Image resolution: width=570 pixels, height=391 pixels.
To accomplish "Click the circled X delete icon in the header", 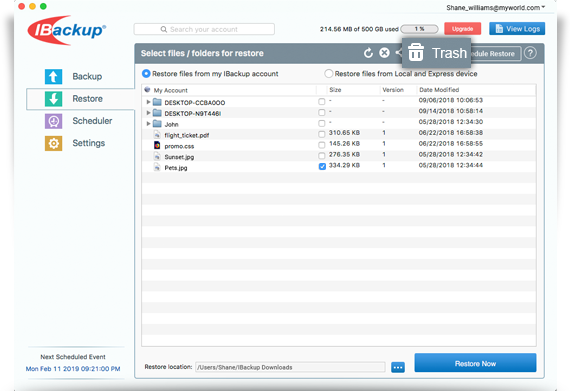I will (x=384, y=53).
